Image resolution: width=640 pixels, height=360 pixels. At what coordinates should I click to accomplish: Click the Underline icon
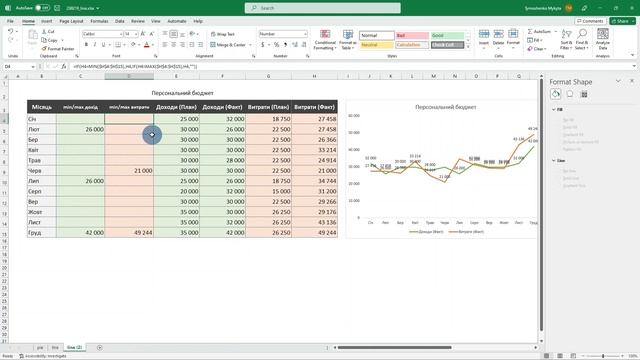click(103, 44)
